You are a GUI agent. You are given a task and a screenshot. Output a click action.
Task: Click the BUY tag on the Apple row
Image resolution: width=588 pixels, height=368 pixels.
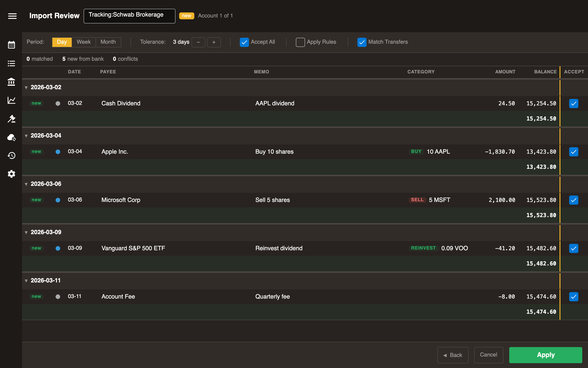(x=416, y=151)
